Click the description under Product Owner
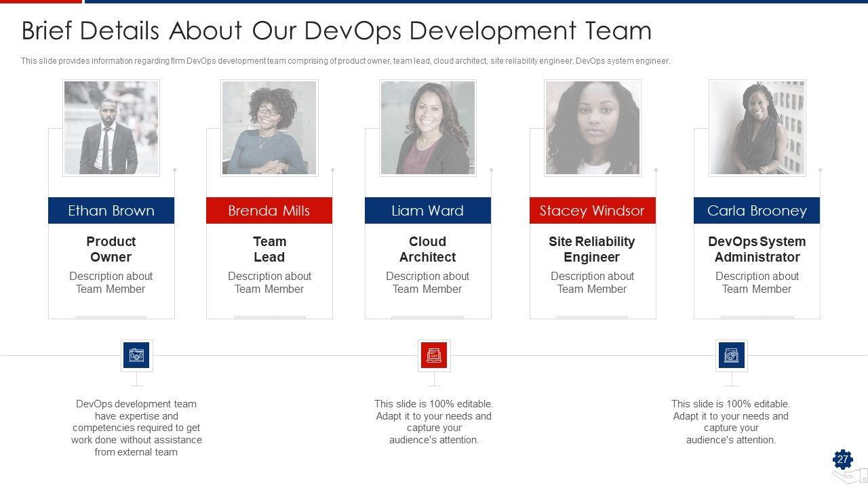Screen dimensions: 868x488 tap(111, 283)
